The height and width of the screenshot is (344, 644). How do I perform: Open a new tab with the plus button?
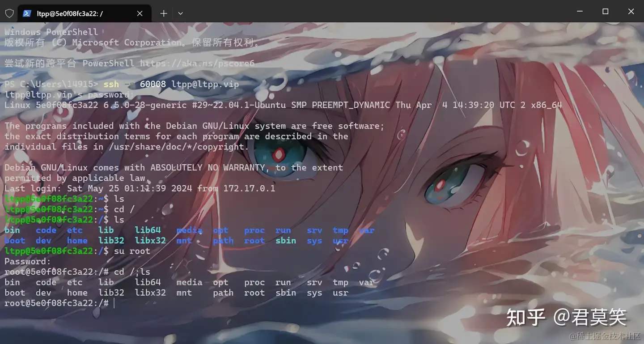coord(164,13)
